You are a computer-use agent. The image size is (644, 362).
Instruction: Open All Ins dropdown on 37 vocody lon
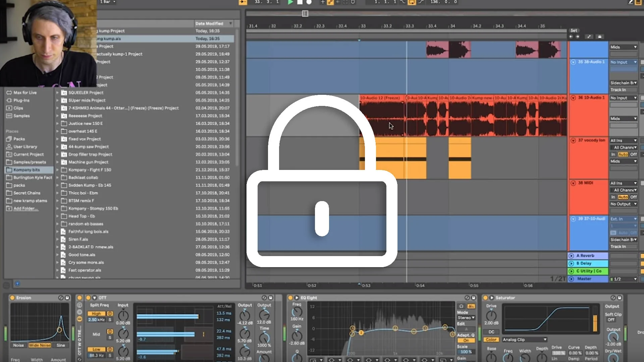click(x=624, y=141)
